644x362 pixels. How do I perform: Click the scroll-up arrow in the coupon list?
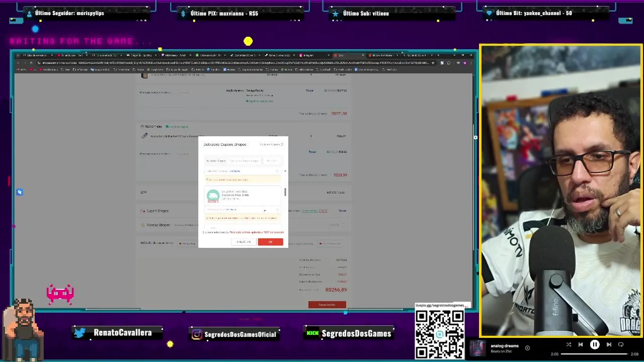pos(285,171)
